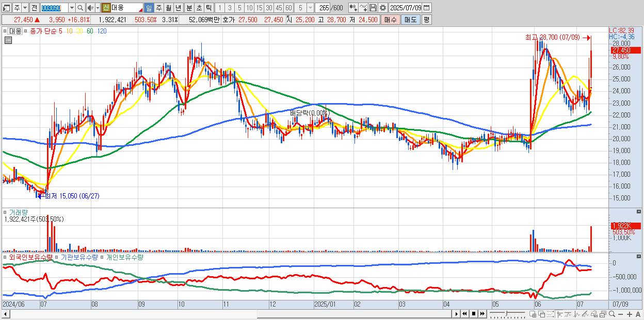Click the plus zoom in icon
Viewport: 644px width, 320px height.
pyautogui.click(x=630, y=314)
